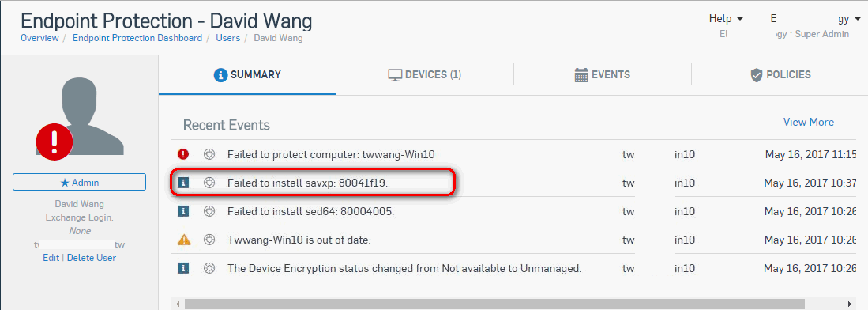Open the Help dropdown menu

point(726,19)
